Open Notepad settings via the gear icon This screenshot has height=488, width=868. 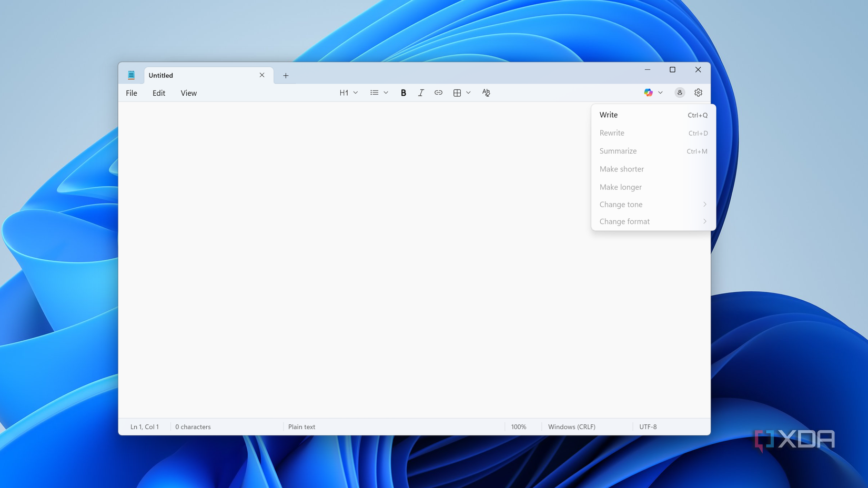coord(698,92)
